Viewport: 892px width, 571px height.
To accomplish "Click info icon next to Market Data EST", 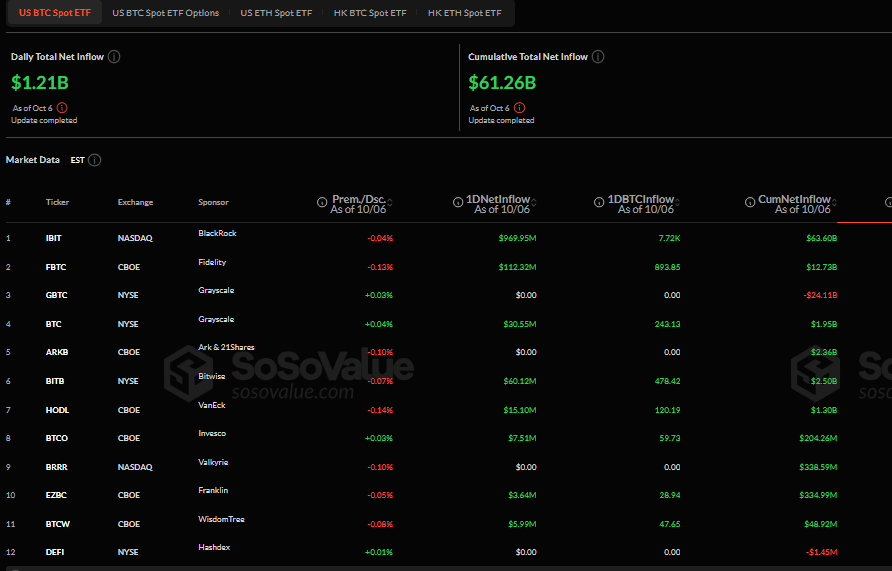I will click(95, 160).
